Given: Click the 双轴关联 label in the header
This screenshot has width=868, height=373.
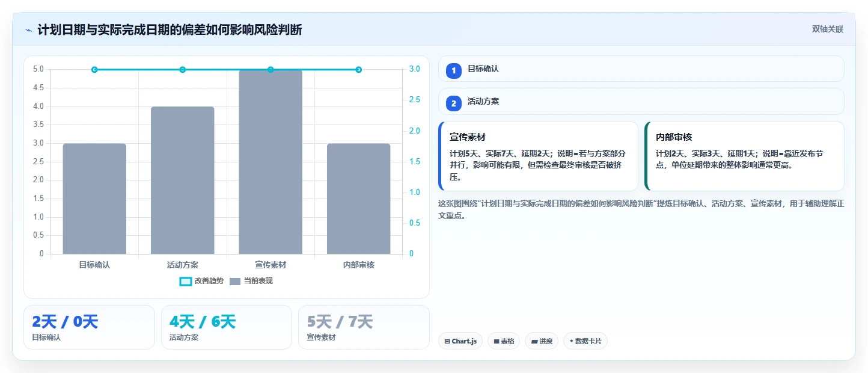Looking at the screenshot, I should (828, 29).
